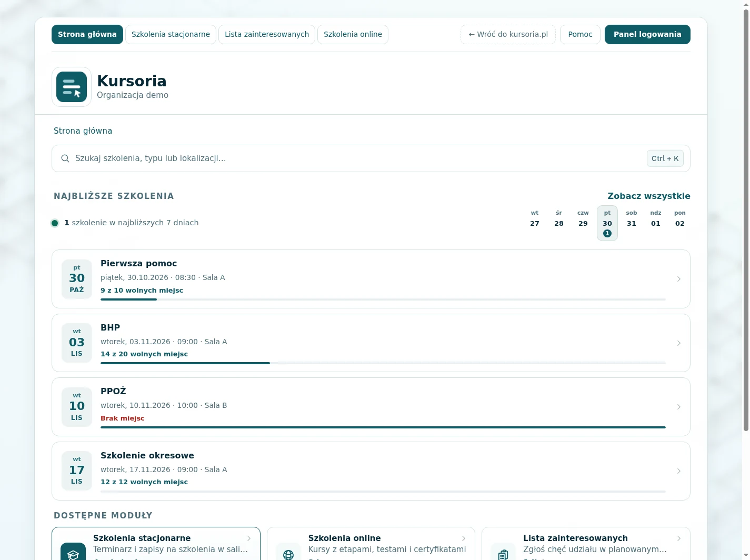Select Wednesday 28 in the week strip
Viewport: 750px width, 560px height.
click(x=559, y=219)
